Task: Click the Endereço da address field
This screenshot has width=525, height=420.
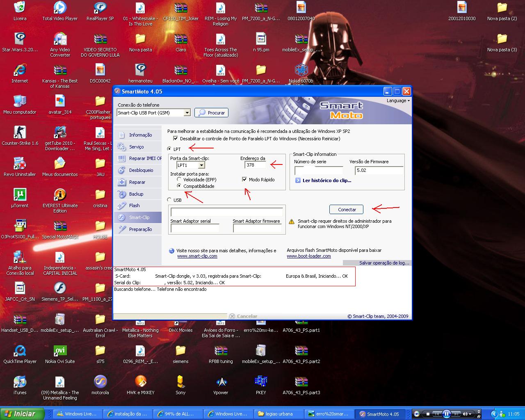Action: click(255, 165)
